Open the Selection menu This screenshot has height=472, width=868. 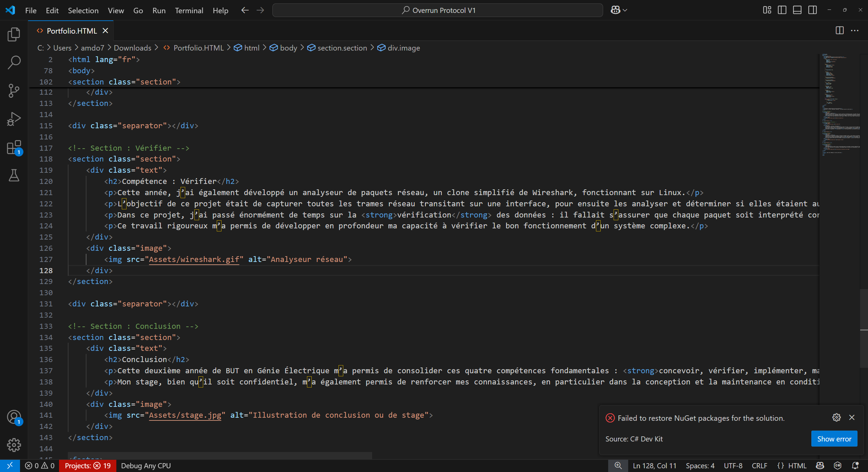tap(83, 11)
